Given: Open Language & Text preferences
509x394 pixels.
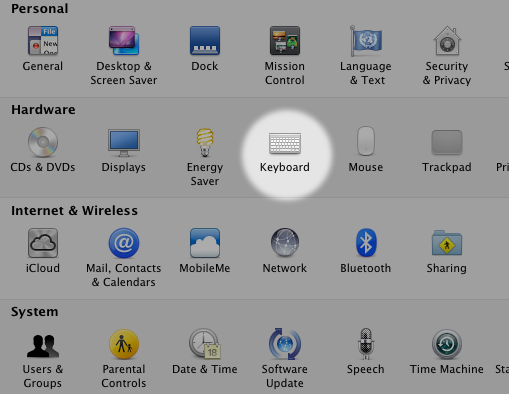Looking at the screenshot, I should click(366, 41).
